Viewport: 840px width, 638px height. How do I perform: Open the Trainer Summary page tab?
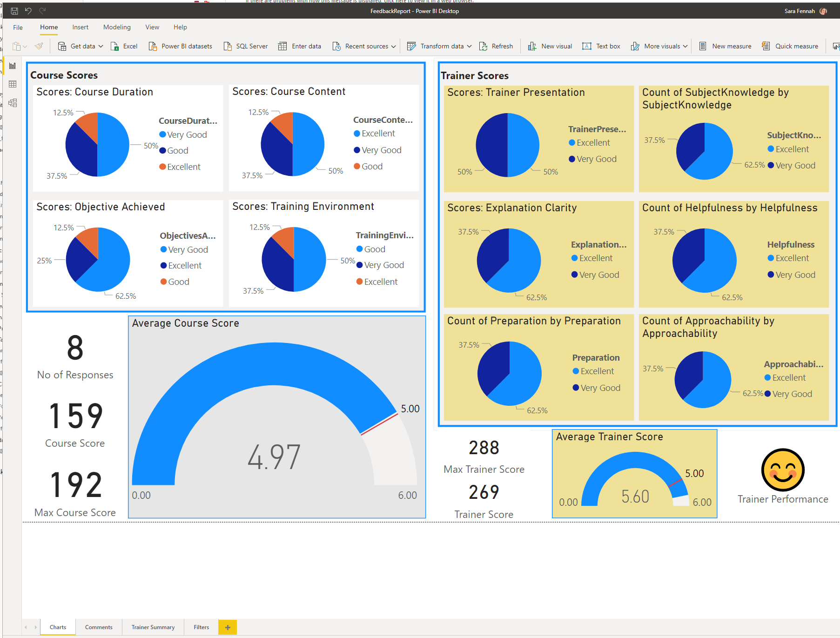(x=153, y=627)
